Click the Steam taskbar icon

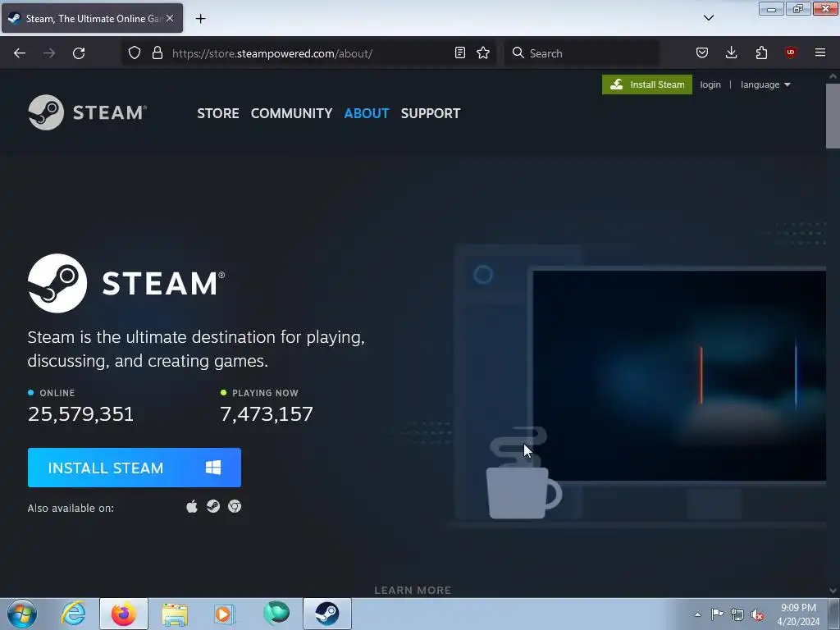(x=326, y=614)
